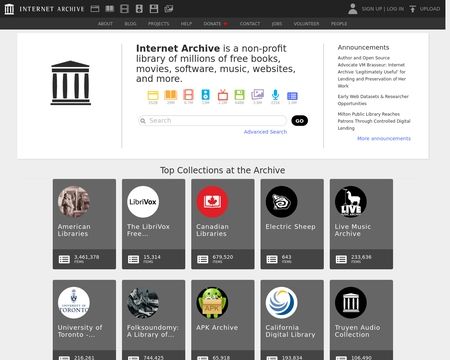
Task: Open the Projects menu item
Action: click(159, 24)
